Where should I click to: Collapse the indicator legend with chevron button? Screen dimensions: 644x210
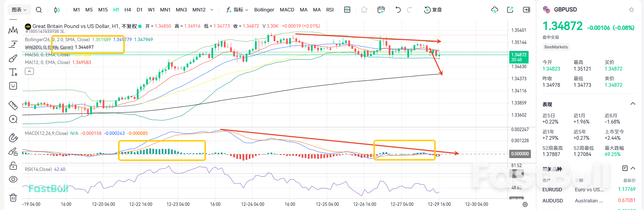click(29, 71)
